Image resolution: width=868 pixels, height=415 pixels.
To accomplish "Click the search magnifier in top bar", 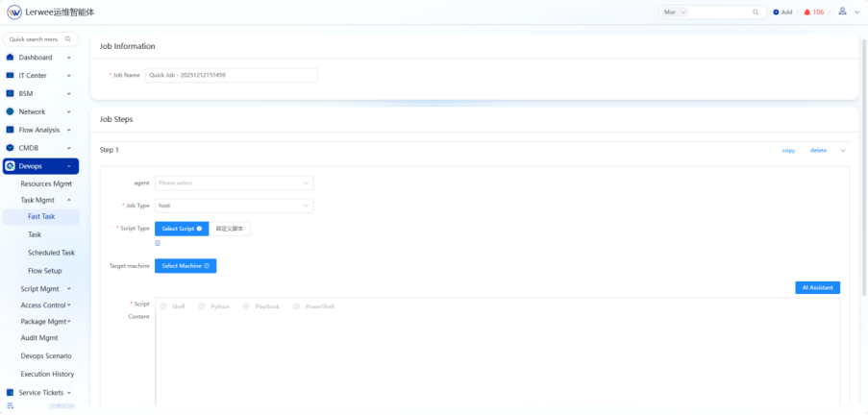I will tap(756, 12).
